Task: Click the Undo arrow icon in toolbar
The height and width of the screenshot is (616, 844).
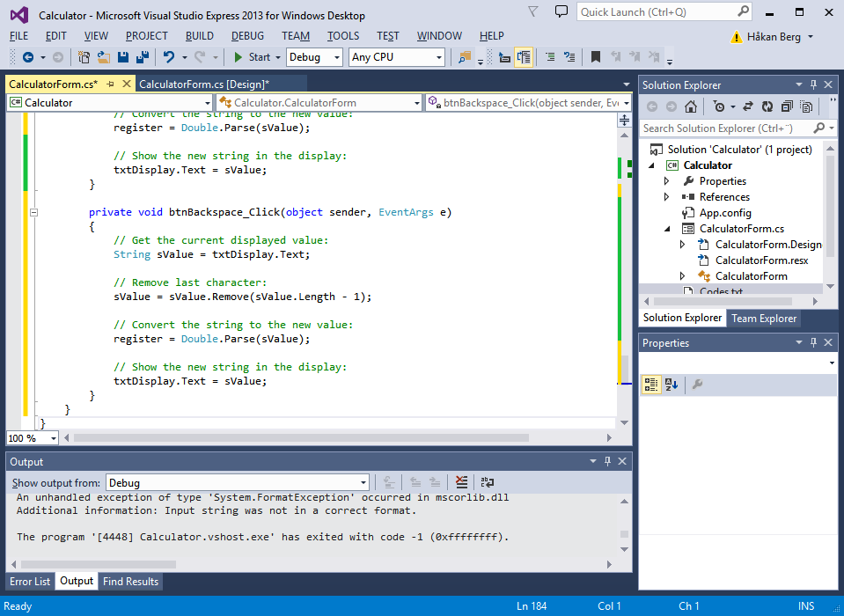Action: click(169, 57)
